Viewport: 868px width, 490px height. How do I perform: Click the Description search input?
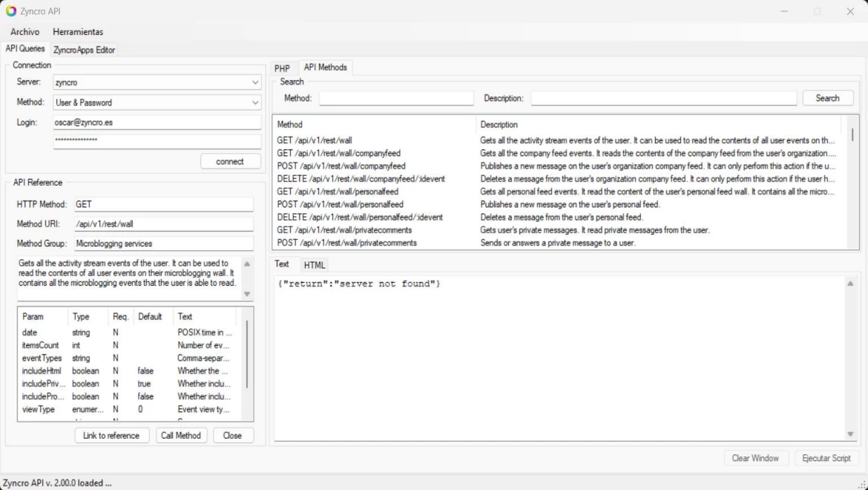(x=664, y=98)
